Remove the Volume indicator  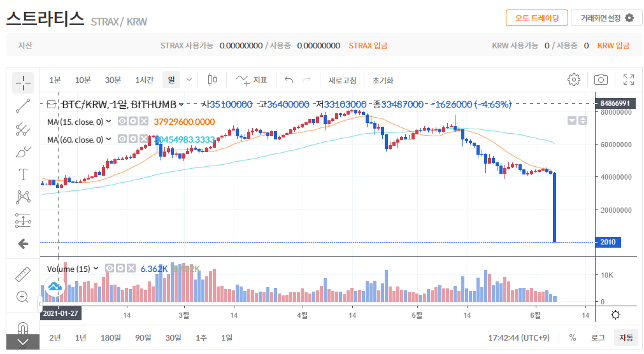click(x=131, y=268)
